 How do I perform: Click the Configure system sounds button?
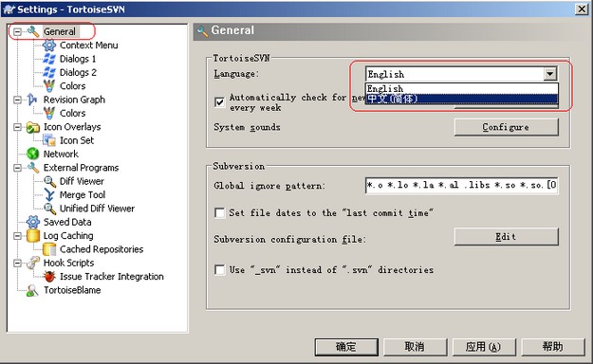506,127
